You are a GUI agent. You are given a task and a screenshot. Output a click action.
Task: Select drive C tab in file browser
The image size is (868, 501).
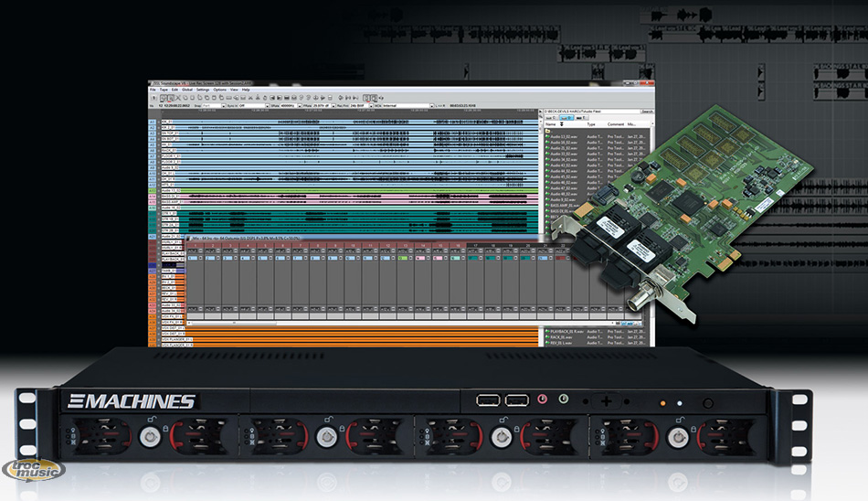click(x=550, y=118)
